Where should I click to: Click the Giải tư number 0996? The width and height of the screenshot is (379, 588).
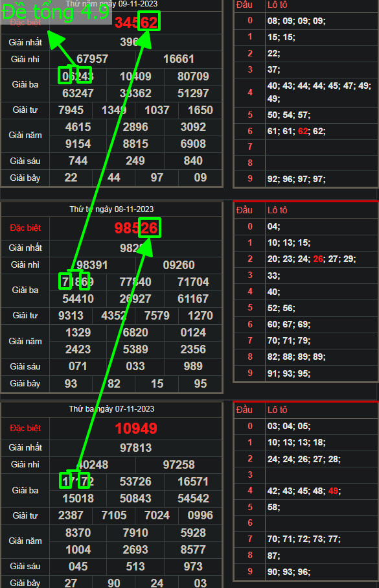click(200, 515)
